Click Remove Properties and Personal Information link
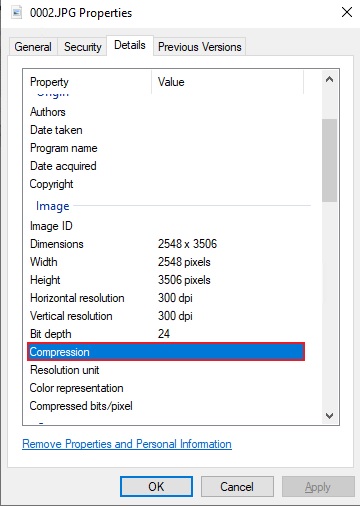This screenshot has height=506, width=360. (x=127, y=444)
